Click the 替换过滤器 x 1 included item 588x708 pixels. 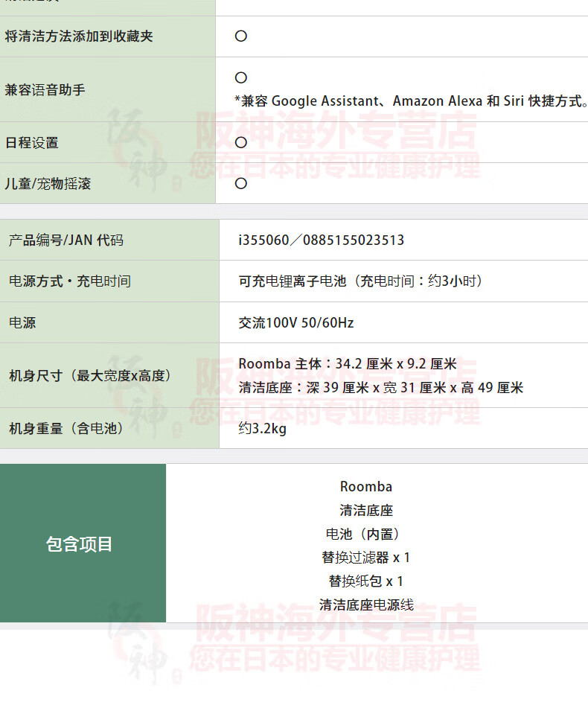(x=365, y=558)
